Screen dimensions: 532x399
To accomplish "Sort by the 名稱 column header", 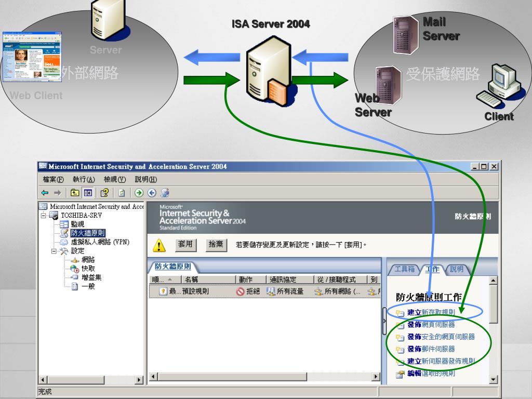I will [208, 280].
